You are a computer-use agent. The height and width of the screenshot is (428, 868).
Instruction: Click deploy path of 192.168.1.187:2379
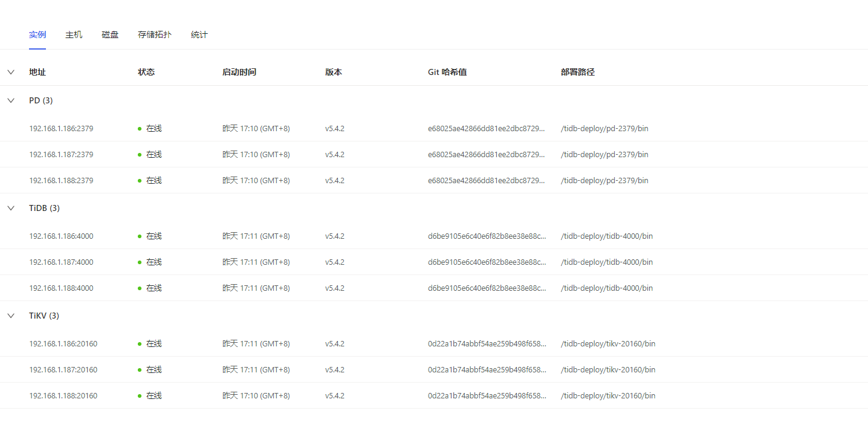[x=604, y=155]
